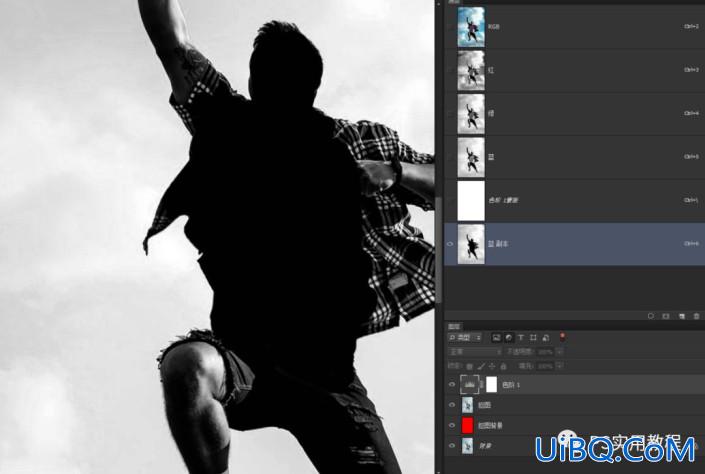This screenshot has height=474, width=705.
Task: Lock all padlock icon in Layers panel
Action: [504, 367]
